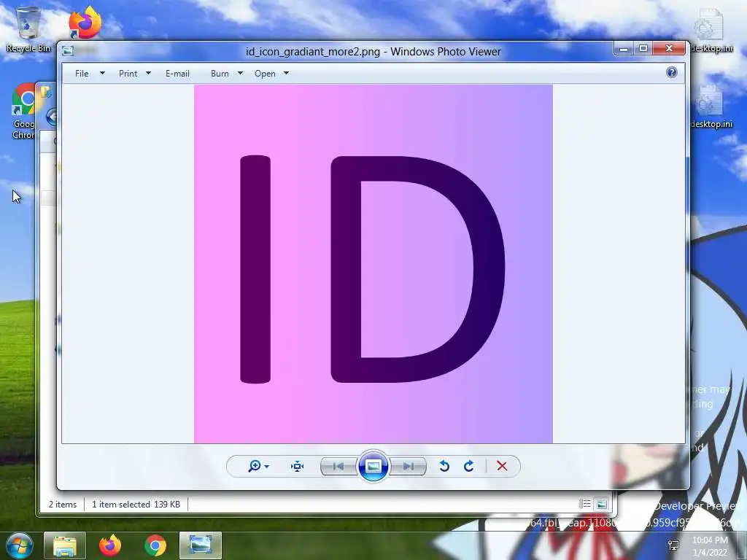747x560 pixels.
Task: Click the network tray icon
Action: pyautogui.click(x=673, y=545)
